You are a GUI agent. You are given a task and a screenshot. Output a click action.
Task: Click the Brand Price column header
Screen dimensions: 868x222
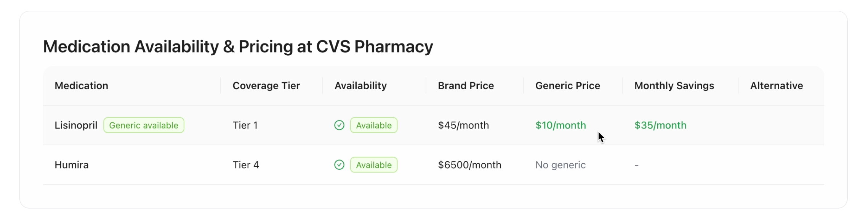click(x=466, y=85)
